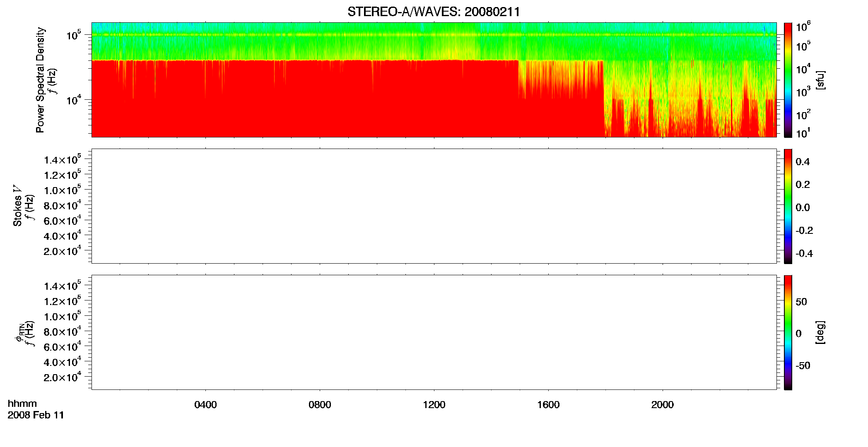Click the 0.2 label on Stokes colorbar
The width and height of the screenshot is (868, 447).
(803, 185)
